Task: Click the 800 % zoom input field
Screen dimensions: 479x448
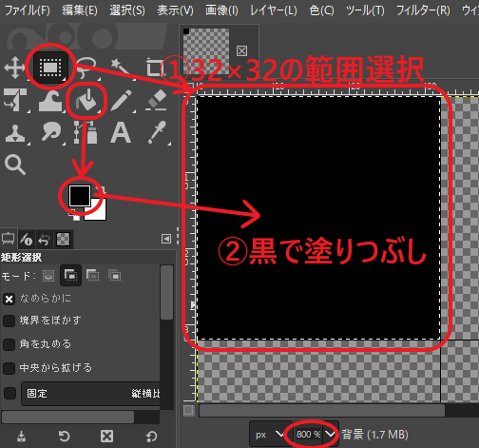Action: (x=308, y=434)
